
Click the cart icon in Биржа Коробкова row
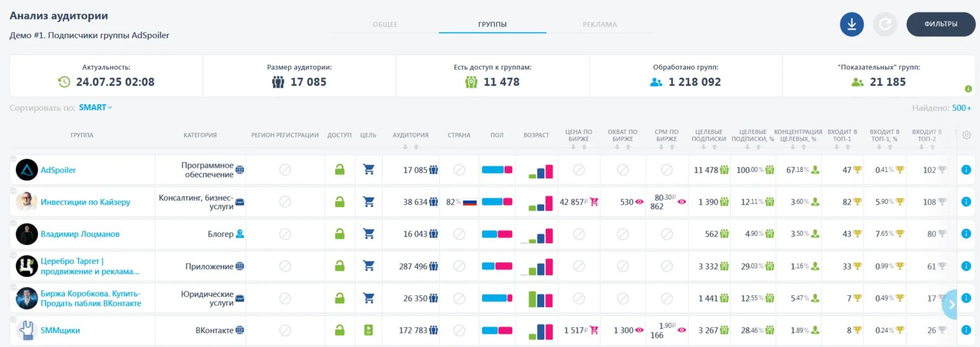(x=368, y=298)
